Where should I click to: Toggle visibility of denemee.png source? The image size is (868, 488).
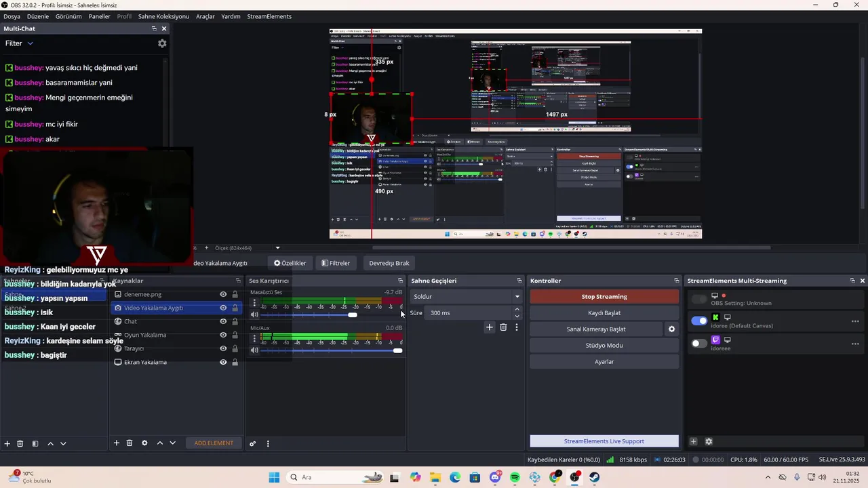pos(223,294)
